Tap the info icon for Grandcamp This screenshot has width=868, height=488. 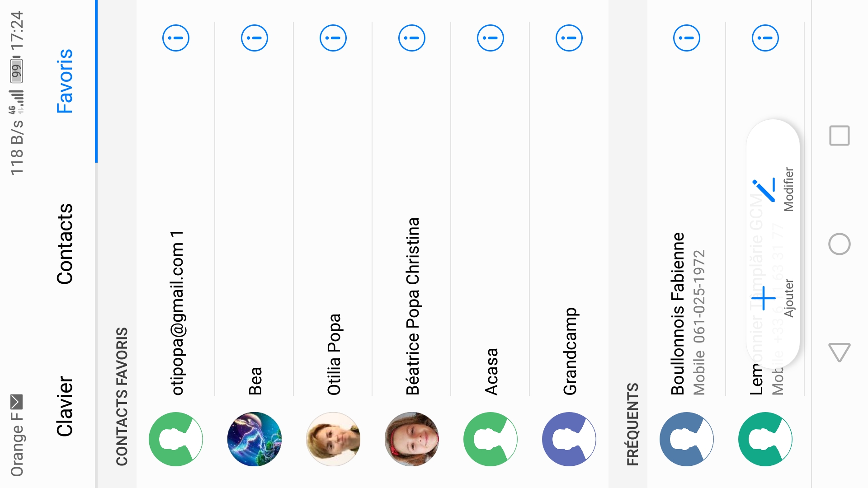(x=569, y=38)
